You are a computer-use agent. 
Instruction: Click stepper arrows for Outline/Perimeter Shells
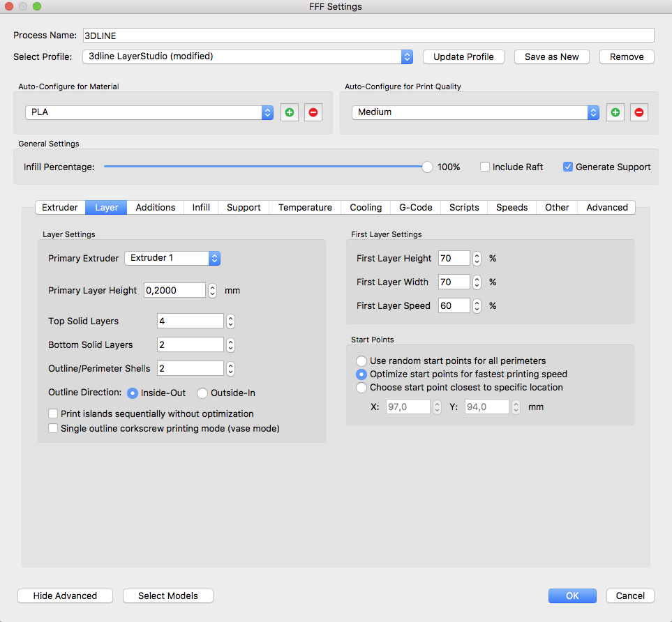click(x=230, y=368)
